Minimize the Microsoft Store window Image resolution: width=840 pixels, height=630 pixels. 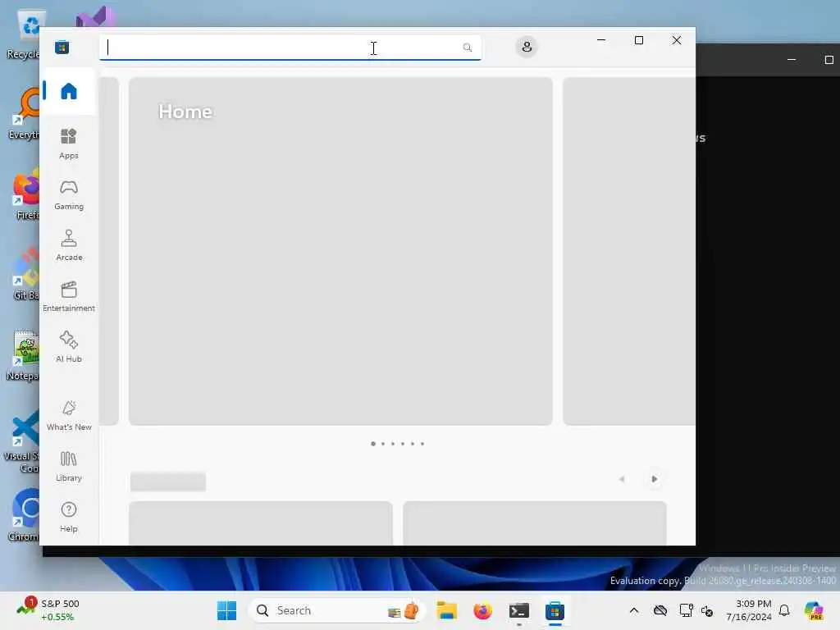pyautogui.click(x=601, y=40)
